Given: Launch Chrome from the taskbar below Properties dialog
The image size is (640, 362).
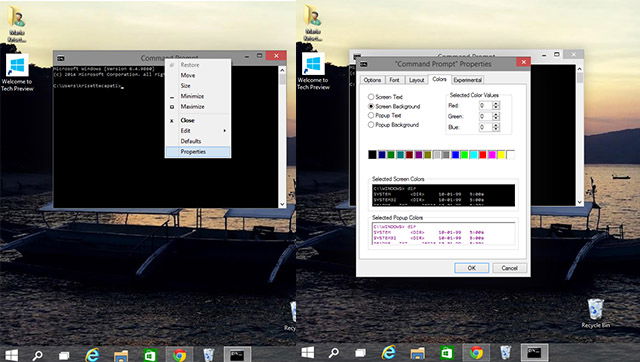Looking at the screenshot, I should (x=476, y=353).
